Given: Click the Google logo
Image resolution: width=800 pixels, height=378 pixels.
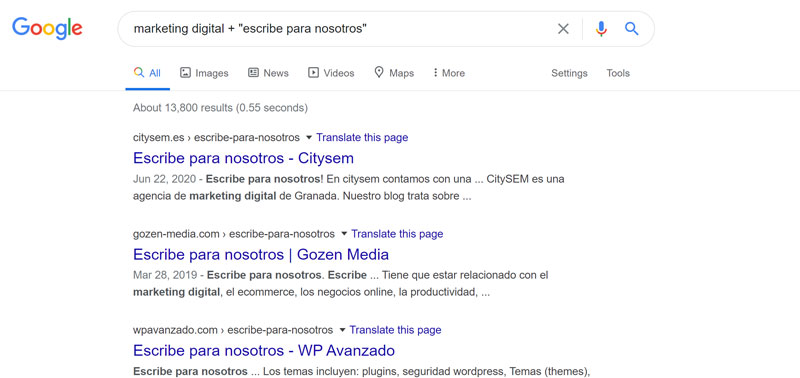Looking at the screenshot, I should point(47,29).
